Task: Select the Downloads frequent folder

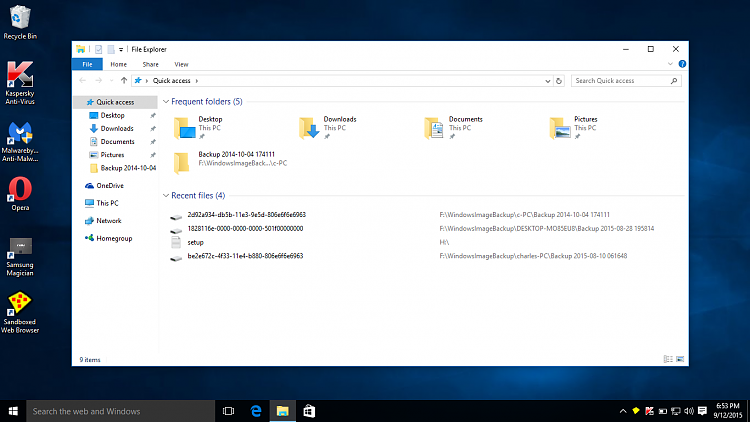Action: [x=327, y=128]
